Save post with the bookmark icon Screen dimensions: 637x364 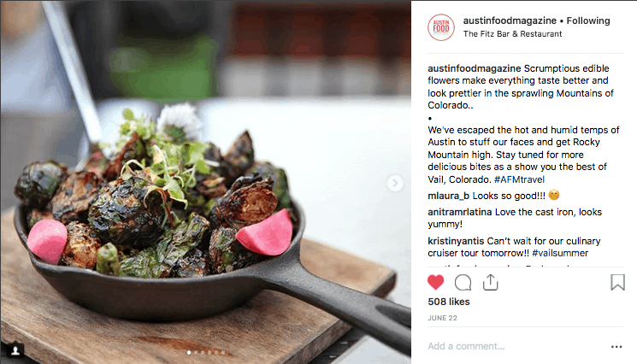pyautogui.click(x=617, y=283)
